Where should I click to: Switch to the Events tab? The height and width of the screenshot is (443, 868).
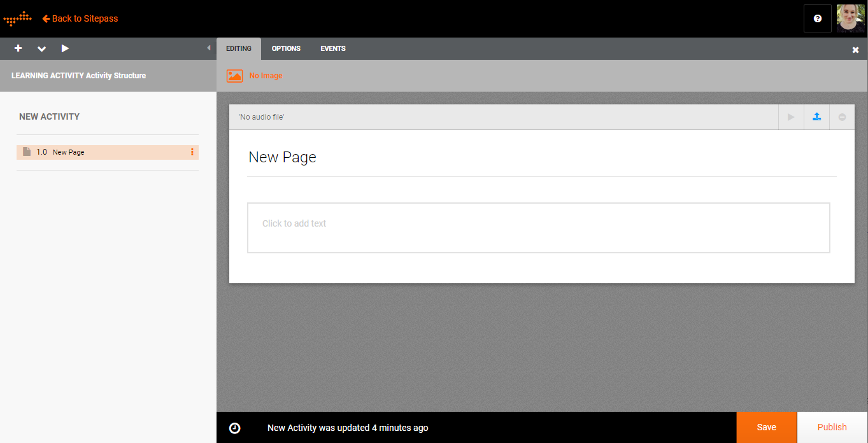pyautogui.click(x=333, y=48)
